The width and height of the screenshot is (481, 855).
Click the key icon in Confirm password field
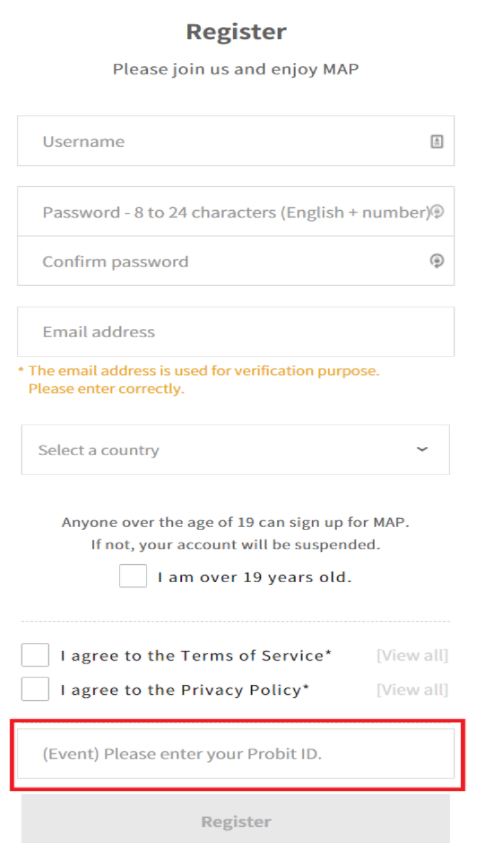[x=436, y=261]
